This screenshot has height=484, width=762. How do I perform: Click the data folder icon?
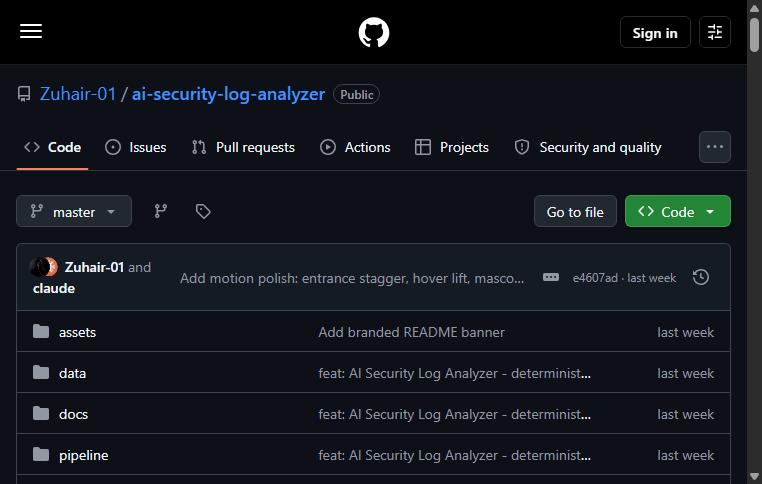pos(41,373)
